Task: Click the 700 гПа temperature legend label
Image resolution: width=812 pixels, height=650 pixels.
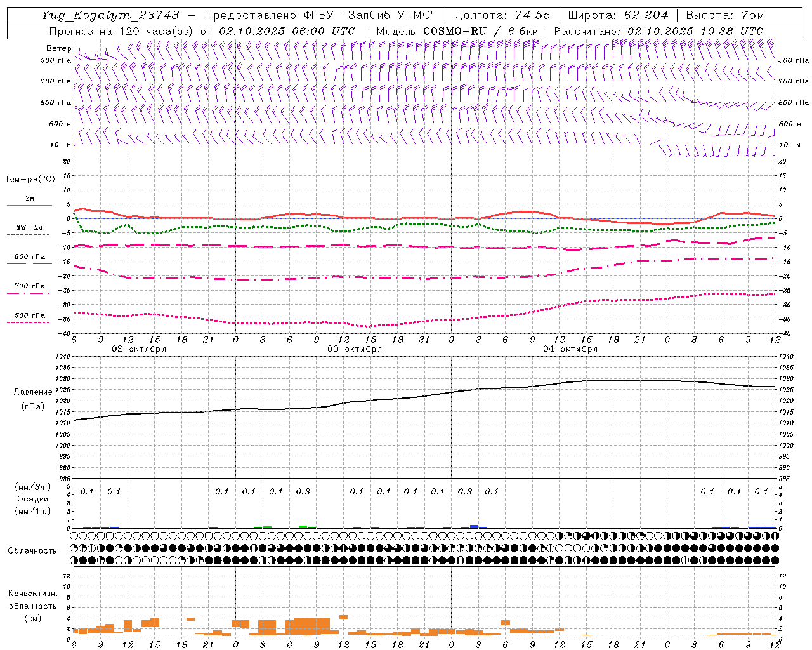Action: point(30,286)
